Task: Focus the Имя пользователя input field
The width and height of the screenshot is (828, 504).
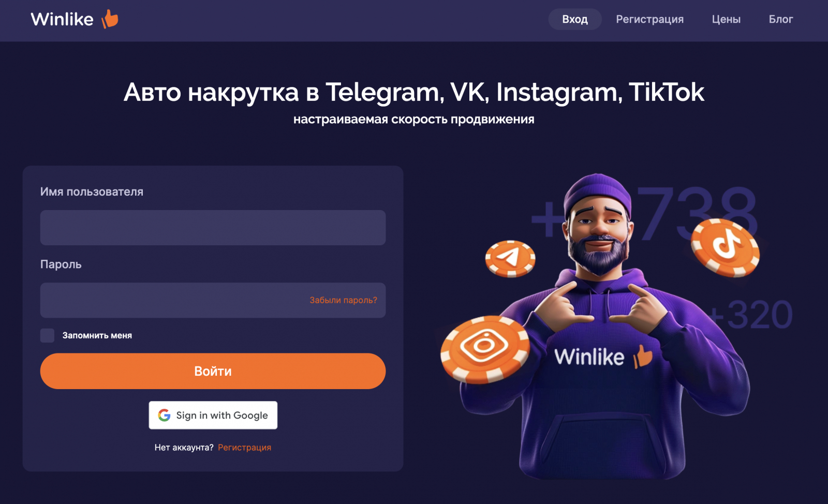Action: (213, 228)
